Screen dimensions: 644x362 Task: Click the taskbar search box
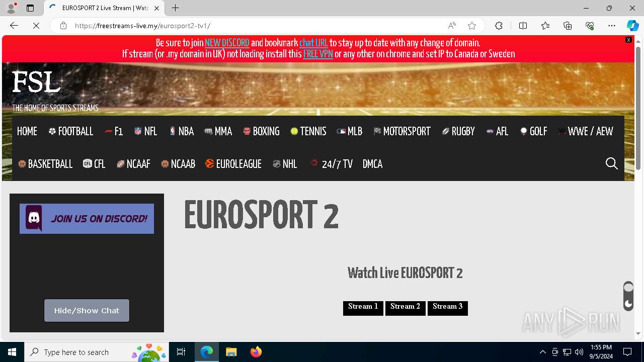(x=97, y=352)
